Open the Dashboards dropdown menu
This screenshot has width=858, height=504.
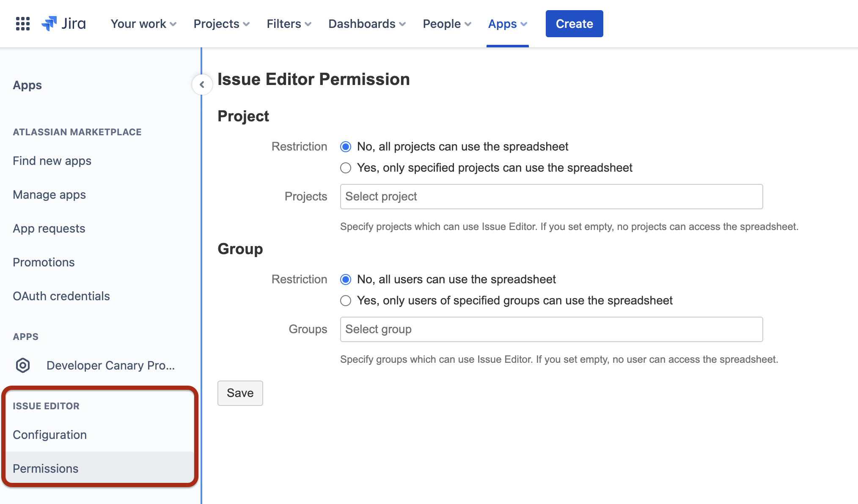coord(367,24)
